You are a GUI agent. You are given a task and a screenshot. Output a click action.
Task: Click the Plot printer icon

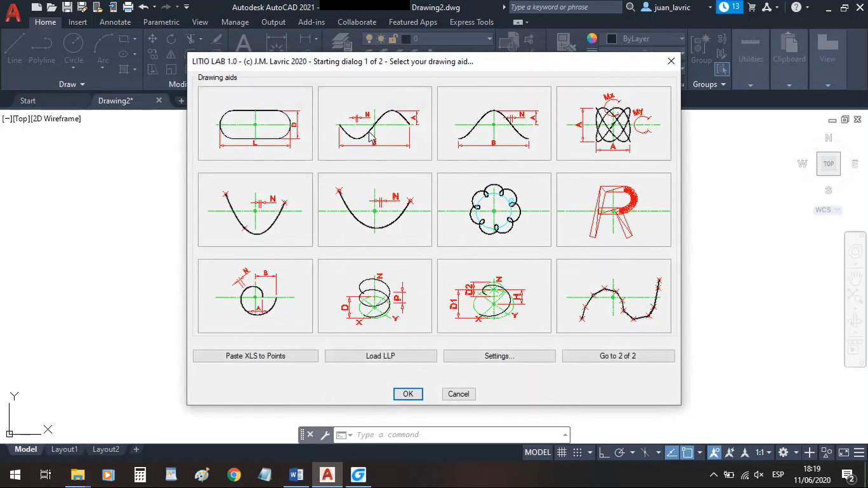point(128,7)
